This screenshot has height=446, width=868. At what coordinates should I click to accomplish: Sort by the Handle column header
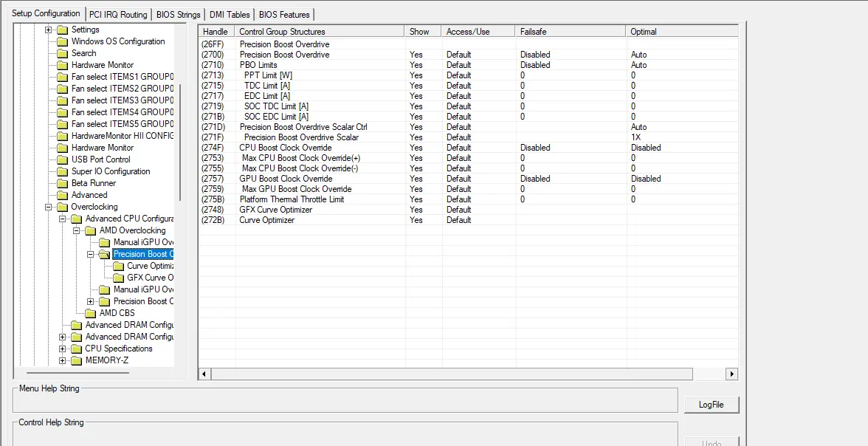[216, 32]
